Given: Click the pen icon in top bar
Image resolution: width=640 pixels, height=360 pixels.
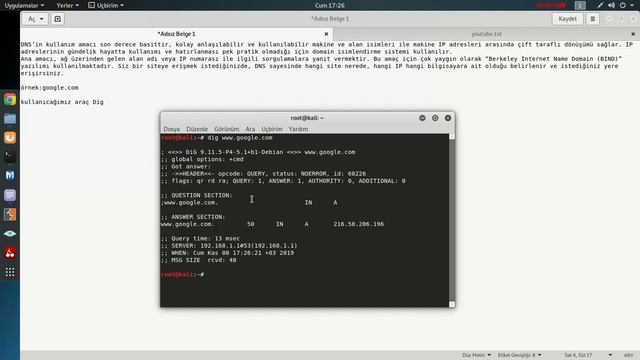Looking at the screenshot, I should [600, 5].
